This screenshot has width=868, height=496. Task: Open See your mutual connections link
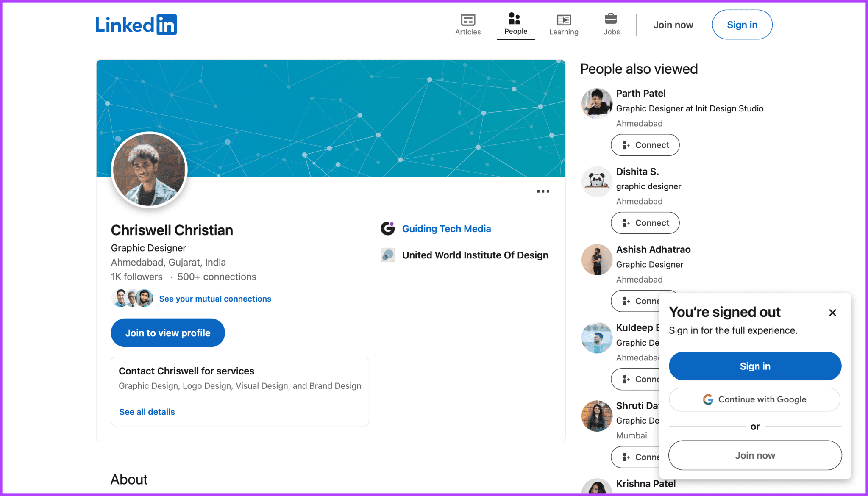[215, 299]
